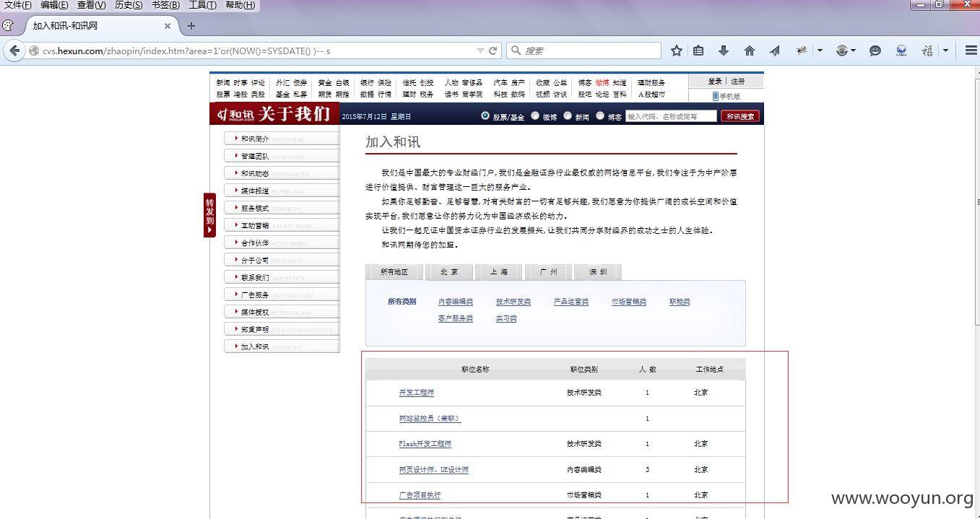This screenshot has width=980, height=519.
Task: Click the red 转发到 share side tab
Action: point(209,215)
